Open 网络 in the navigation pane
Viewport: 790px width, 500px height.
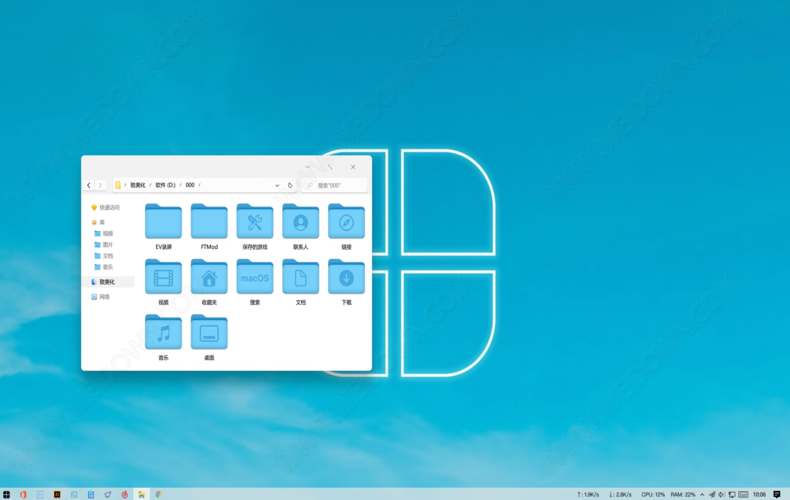(x=101, y=297)
